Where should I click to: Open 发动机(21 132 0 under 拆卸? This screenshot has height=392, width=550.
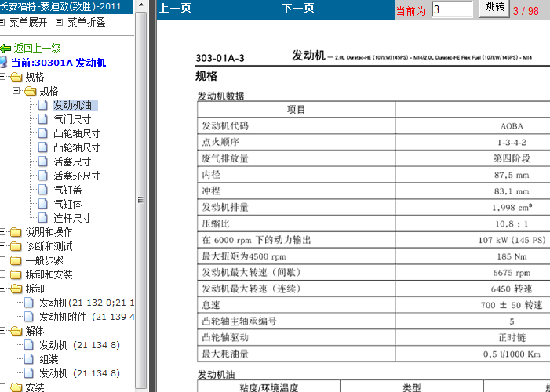pyautogui.click(x=86, y=303)
